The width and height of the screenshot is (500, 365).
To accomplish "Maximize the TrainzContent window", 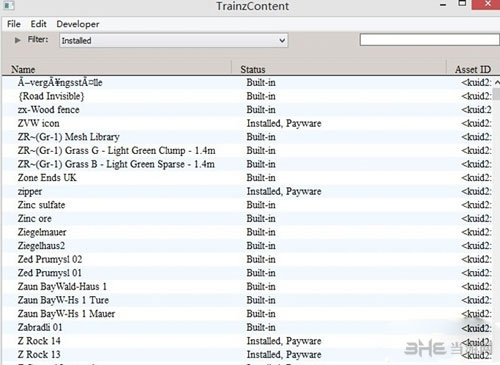I will pos(462,4).
